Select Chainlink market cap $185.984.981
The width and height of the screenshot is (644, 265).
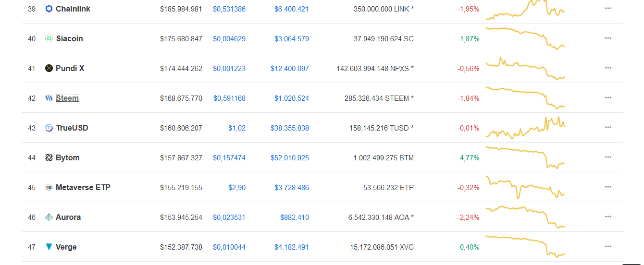tap(181, 9)
